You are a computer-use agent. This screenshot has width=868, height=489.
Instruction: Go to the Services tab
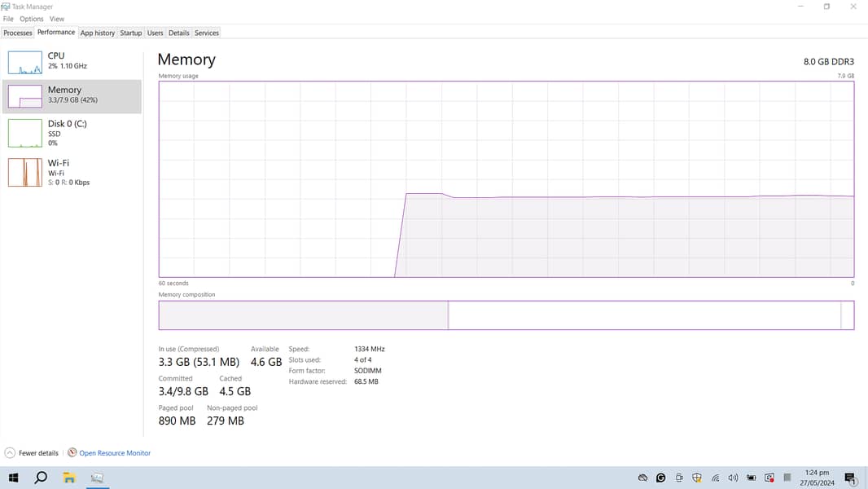(207, 33)
